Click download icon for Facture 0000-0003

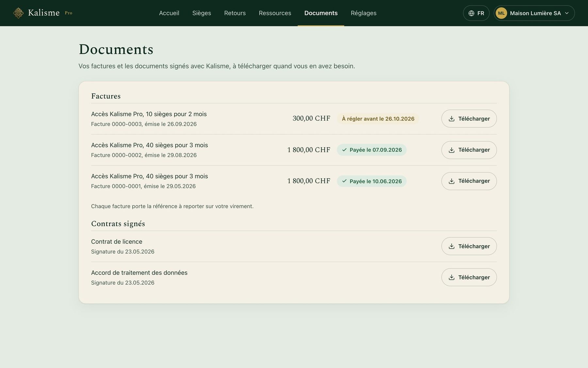pos(451,119)
